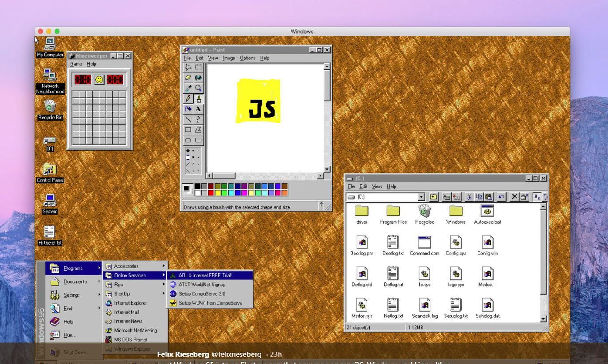The image size is (608, 364).
Task: Select the My Computer desktop icon
Action: pyautogui.click(x=50, y=47)
